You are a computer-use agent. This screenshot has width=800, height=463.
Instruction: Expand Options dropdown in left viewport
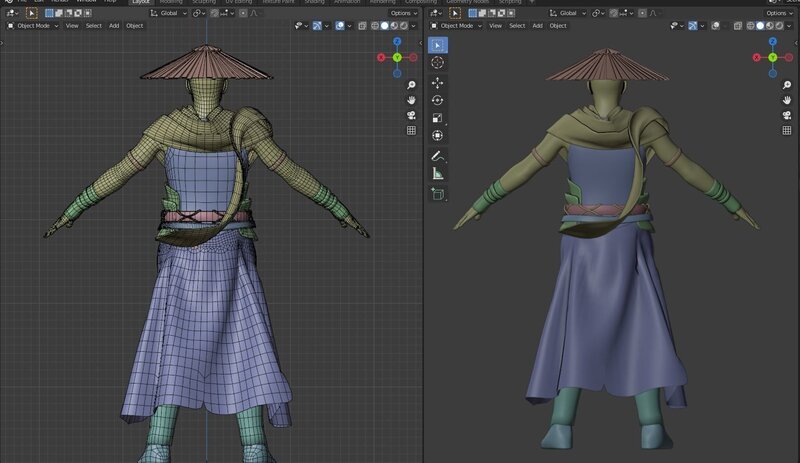(403, 13)
